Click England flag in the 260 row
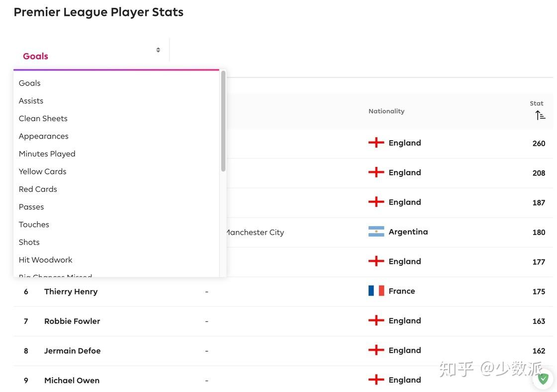This screenshot has height=392, width=557. (376, 143)
